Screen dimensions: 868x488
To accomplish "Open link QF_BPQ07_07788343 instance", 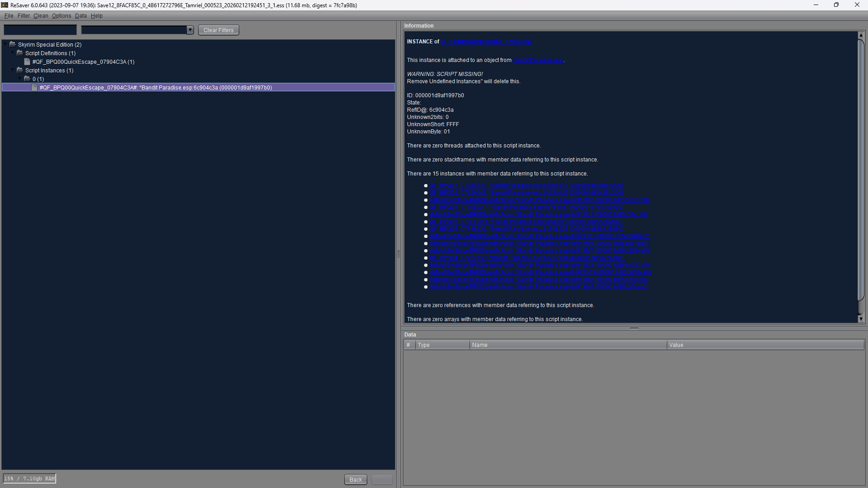I will pos(526,185).
